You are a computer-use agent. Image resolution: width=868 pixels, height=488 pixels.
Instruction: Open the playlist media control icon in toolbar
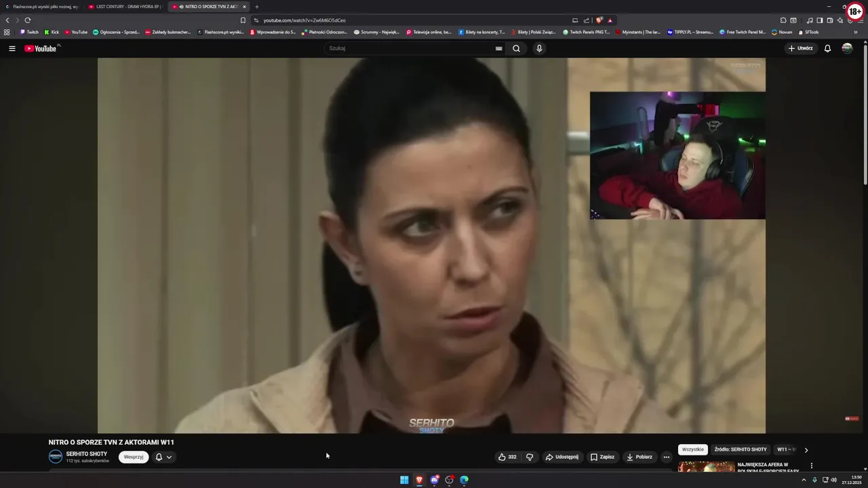[810, 20]
